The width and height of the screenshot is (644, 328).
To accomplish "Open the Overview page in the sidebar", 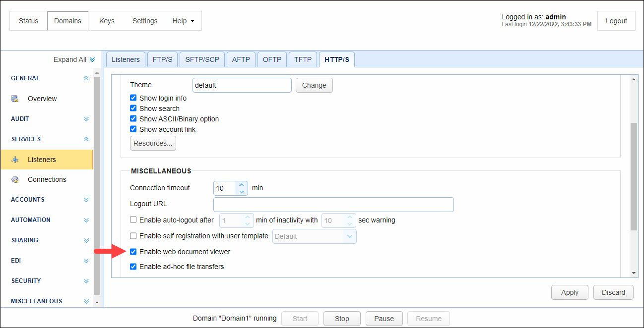I will coord(42,99).
